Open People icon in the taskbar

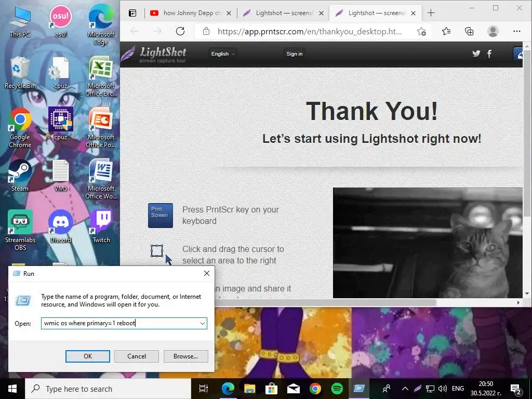pos(387,389)
